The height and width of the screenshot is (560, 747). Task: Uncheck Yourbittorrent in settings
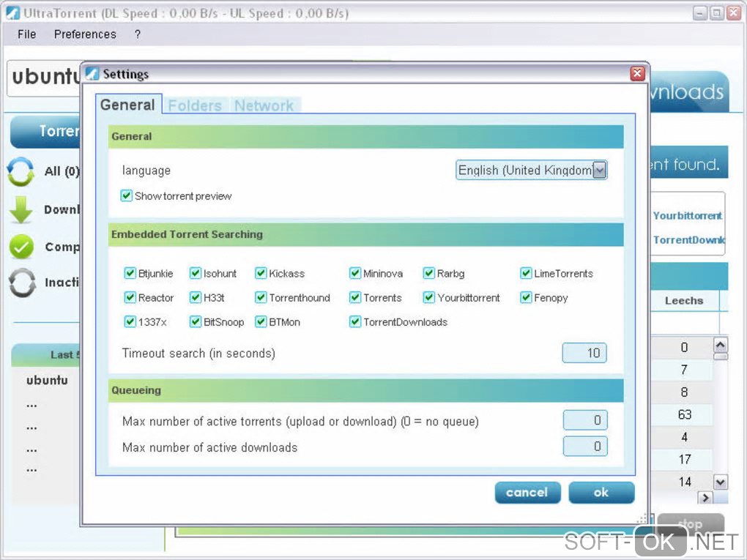pyautogui.click(x=428, y=297)
